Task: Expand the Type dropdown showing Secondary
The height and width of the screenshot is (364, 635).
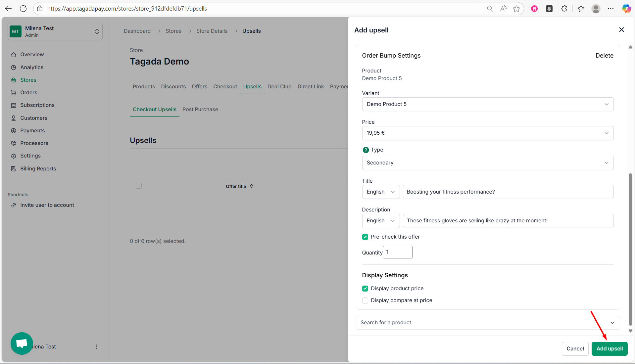Action: pyautogui.click(x=487, y=163)
